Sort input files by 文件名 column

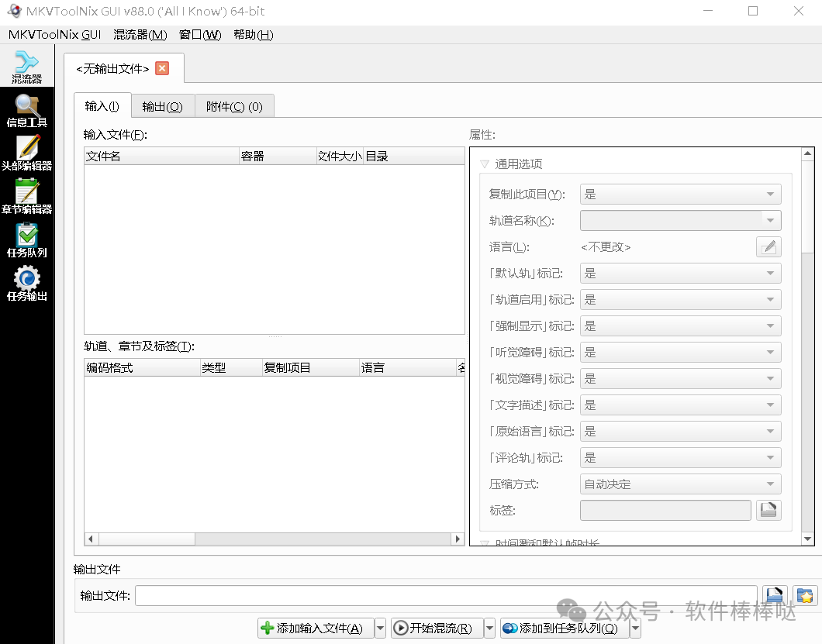click(x=161, y=156)
